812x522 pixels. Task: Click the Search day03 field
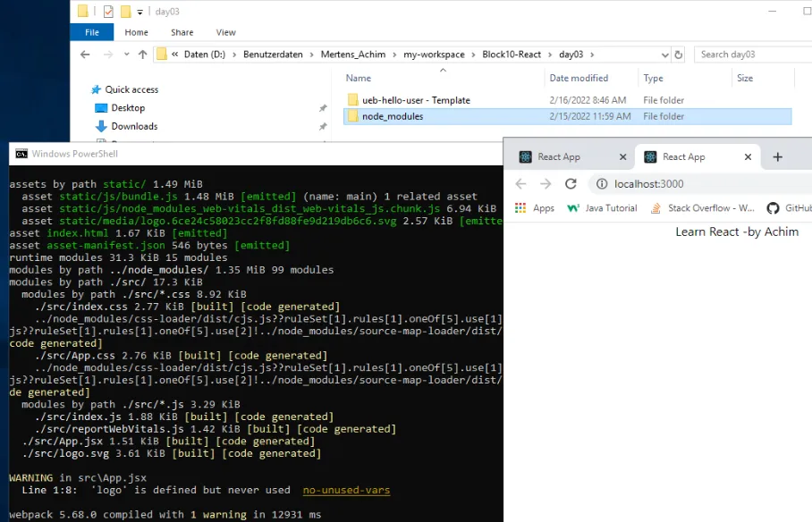(x=754, y=55)
